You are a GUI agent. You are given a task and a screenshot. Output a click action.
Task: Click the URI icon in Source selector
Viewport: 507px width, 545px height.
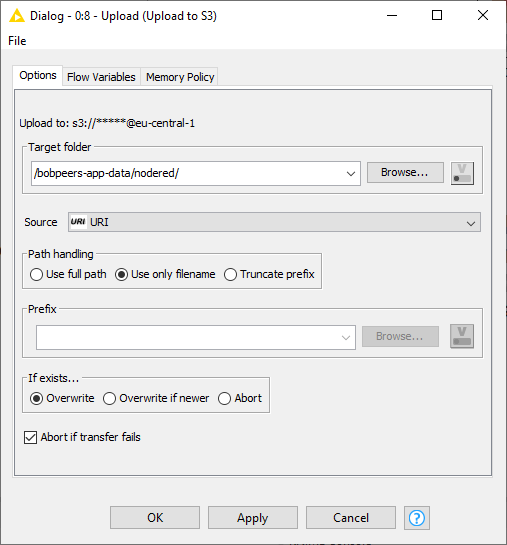[x=78, y=222]
